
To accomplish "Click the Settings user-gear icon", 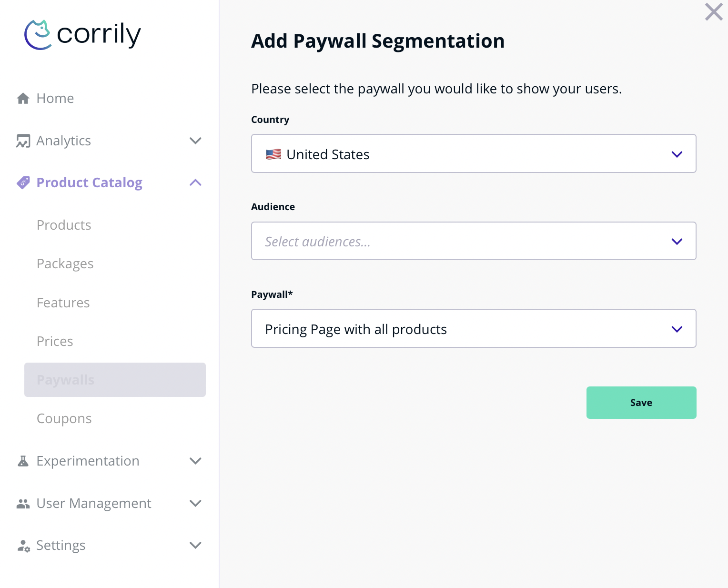I will click(x=23, y=546).
